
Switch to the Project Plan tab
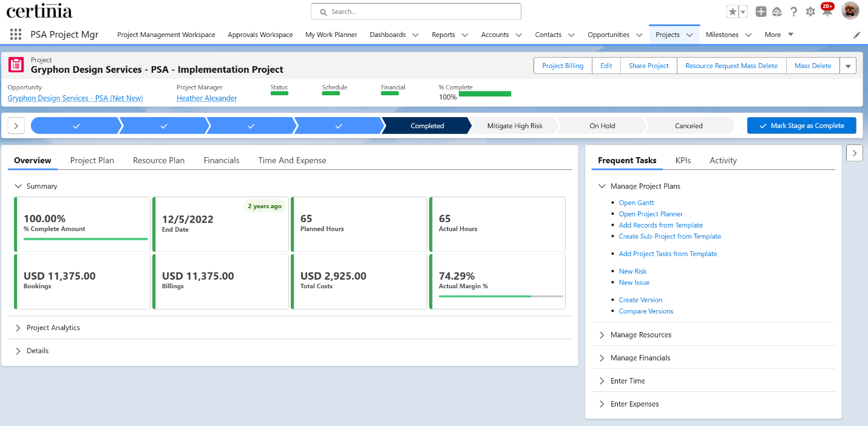[x=92, y=160]
